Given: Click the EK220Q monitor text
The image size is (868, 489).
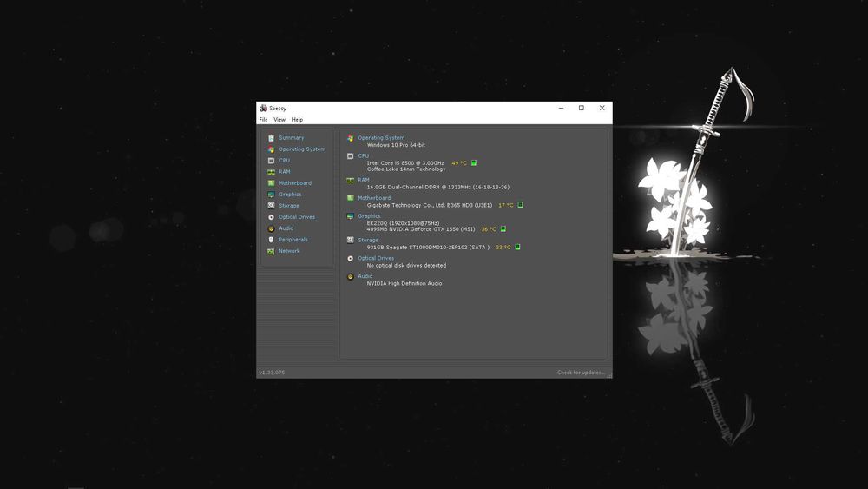Looking at the screenshot, I should pos(403,223).
